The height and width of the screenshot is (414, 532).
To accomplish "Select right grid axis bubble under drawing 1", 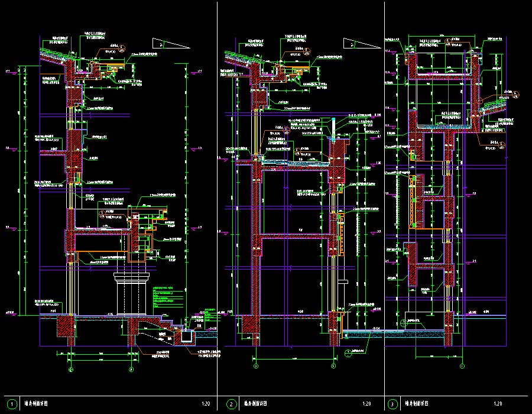I will [x=132, y=370].
